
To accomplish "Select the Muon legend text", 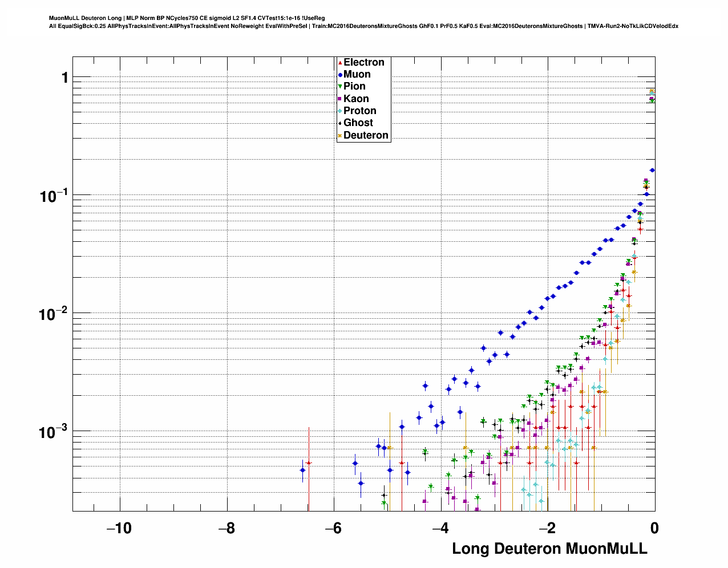I will pos(357,75).
